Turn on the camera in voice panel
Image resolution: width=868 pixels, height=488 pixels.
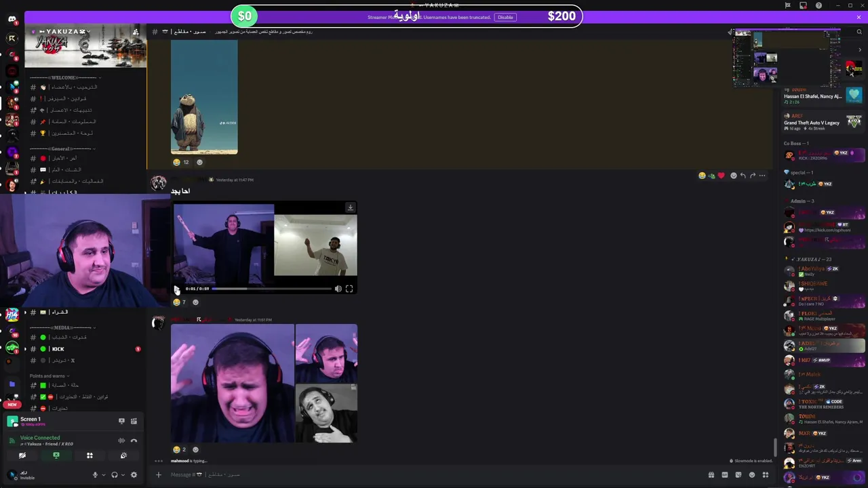(22, 455)
